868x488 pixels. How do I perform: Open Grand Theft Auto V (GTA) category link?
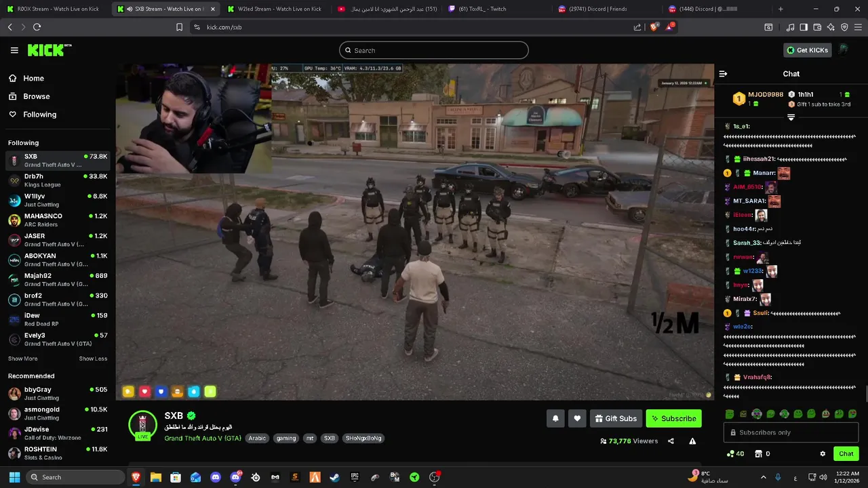click(x=203, y=439)
